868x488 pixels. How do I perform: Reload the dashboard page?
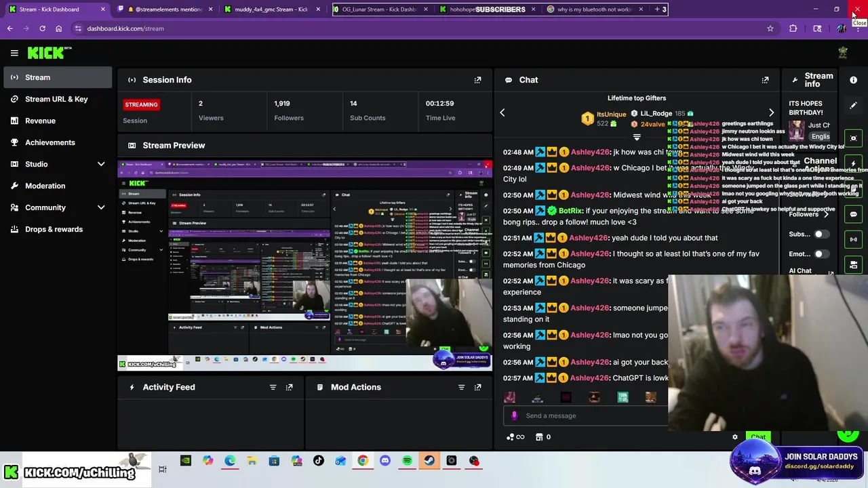tap(42, 28)
